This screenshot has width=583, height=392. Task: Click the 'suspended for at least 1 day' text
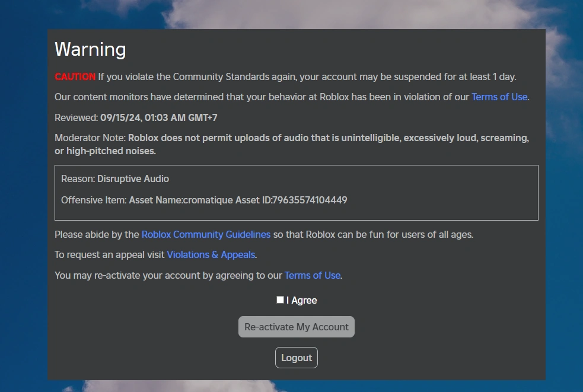point(453,77)
